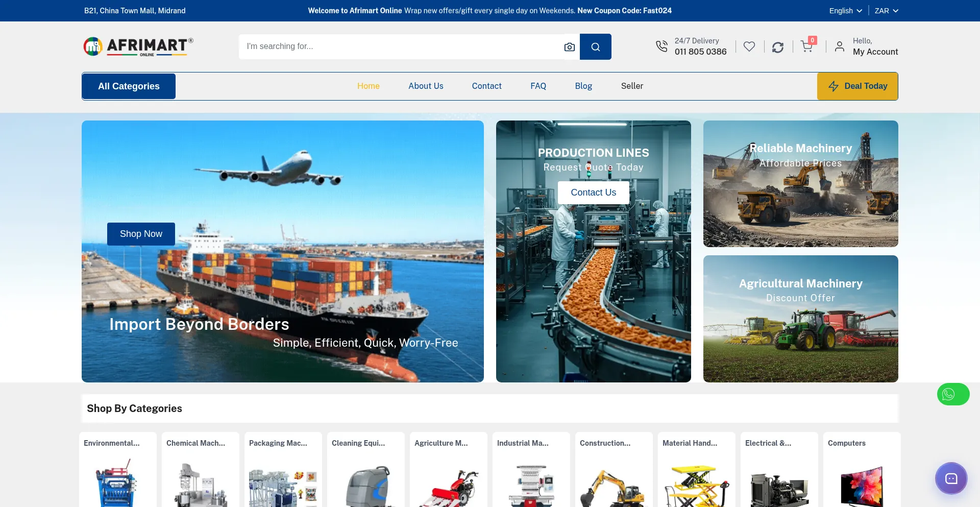This screenshot has height=507, width=980.
Task: Open WhatsApp chat green button
Action: [x=952, y=394]
